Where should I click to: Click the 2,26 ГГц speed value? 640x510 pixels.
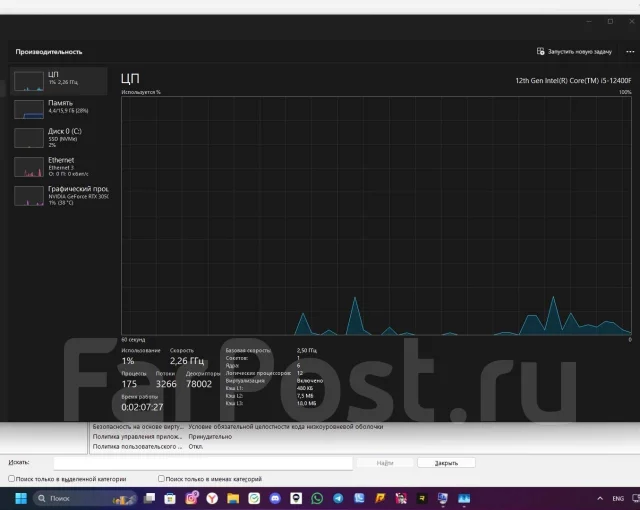click(187, 361)
